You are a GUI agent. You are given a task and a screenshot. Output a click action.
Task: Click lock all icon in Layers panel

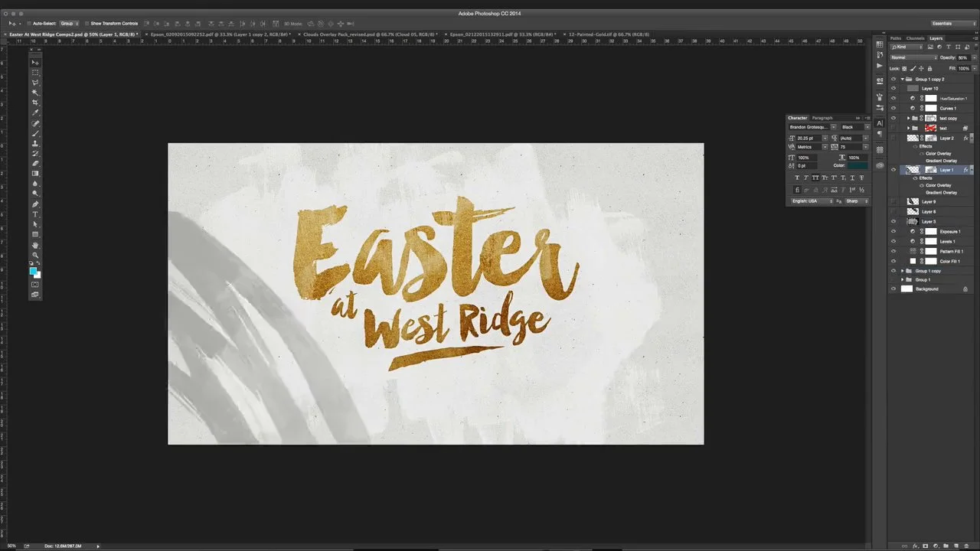coord(929,68)
